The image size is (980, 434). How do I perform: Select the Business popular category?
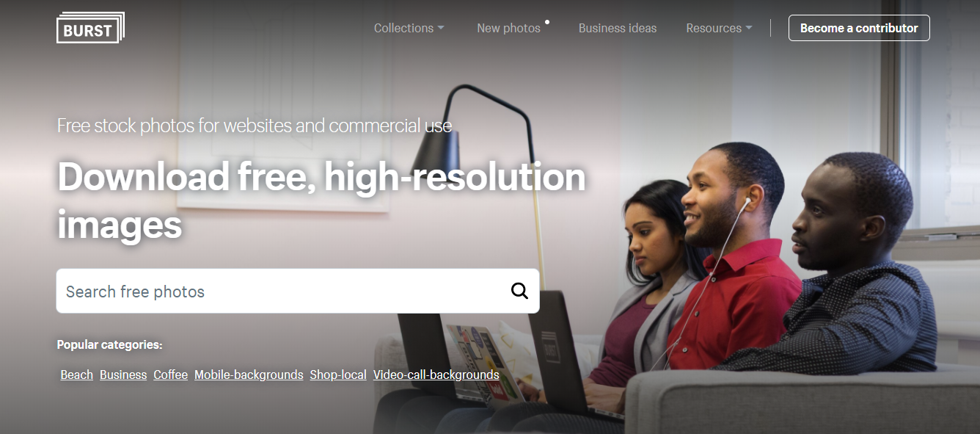pos(123,375)
